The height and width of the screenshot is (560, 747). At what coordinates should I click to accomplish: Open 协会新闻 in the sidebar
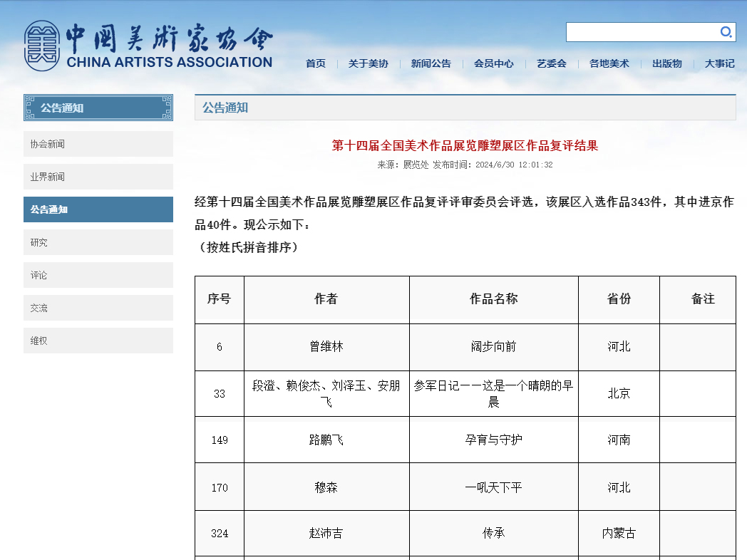click(98, 144)
